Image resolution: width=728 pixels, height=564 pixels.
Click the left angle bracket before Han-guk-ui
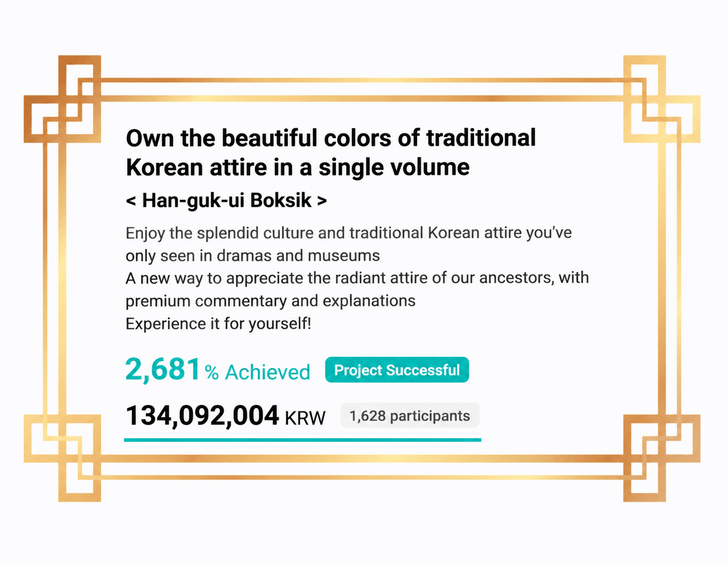(131, 200)
